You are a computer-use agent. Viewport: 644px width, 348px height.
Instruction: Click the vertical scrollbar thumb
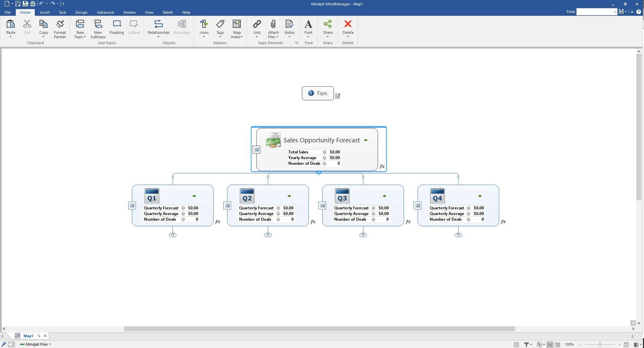[x=639, y=127]
